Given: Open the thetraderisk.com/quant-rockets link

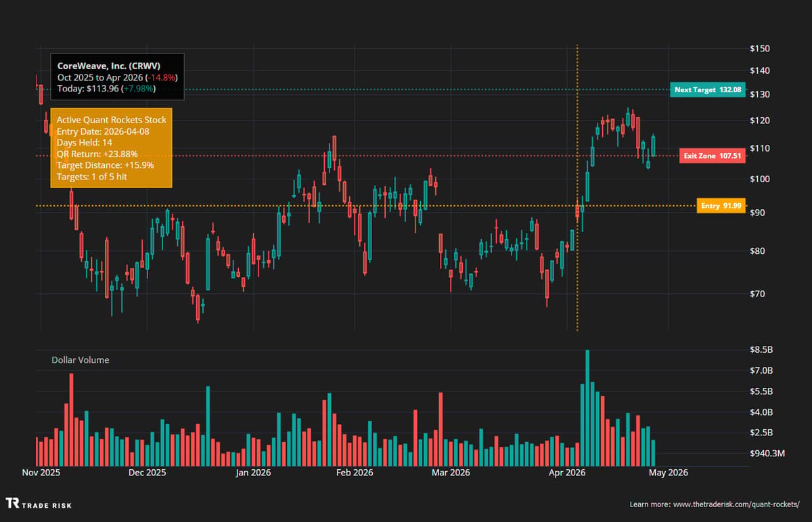Looking at the screenshot, I should tap(737, 504).
